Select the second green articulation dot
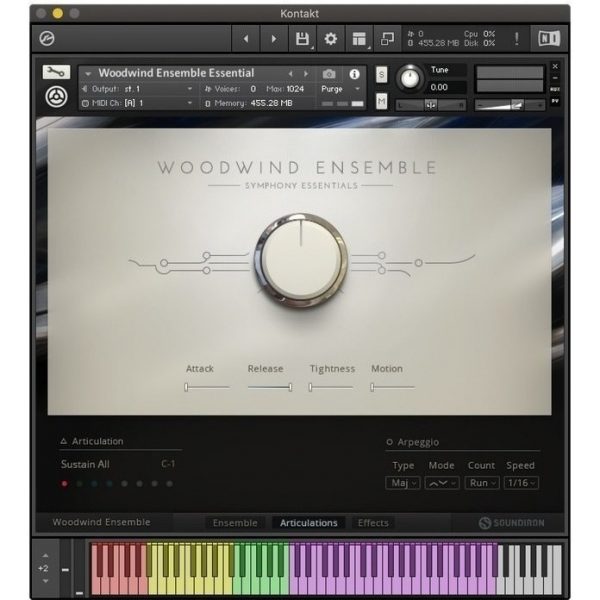600x600 pixels. click(80, 484)
